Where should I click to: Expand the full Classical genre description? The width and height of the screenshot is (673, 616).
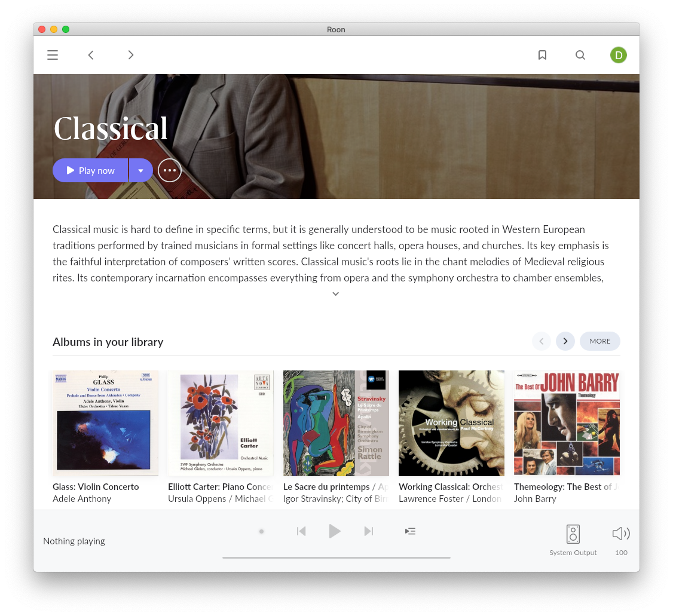[x=336, y=294]
